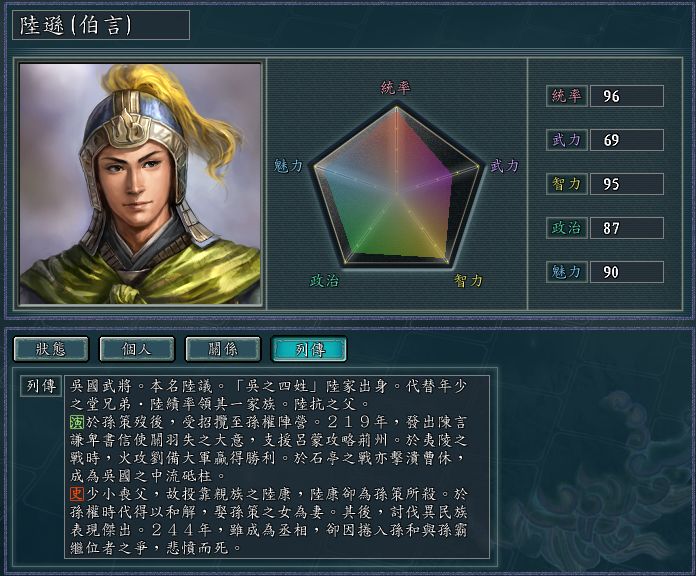Screen dimensions: 696x576
Task: Open the 狀態 tab
Action: coord(51,349)
